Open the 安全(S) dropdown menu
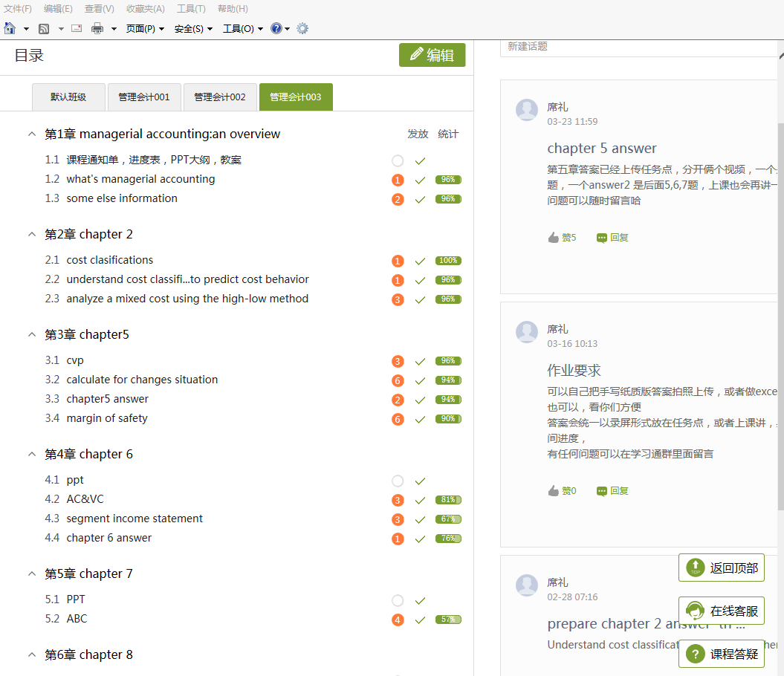 tap(193, 28)
